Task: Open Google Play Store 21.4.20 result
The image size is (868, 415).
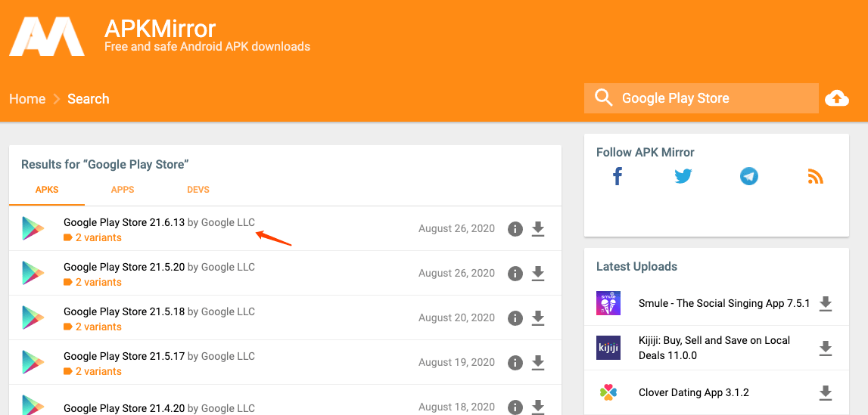Action: (124, 408)
